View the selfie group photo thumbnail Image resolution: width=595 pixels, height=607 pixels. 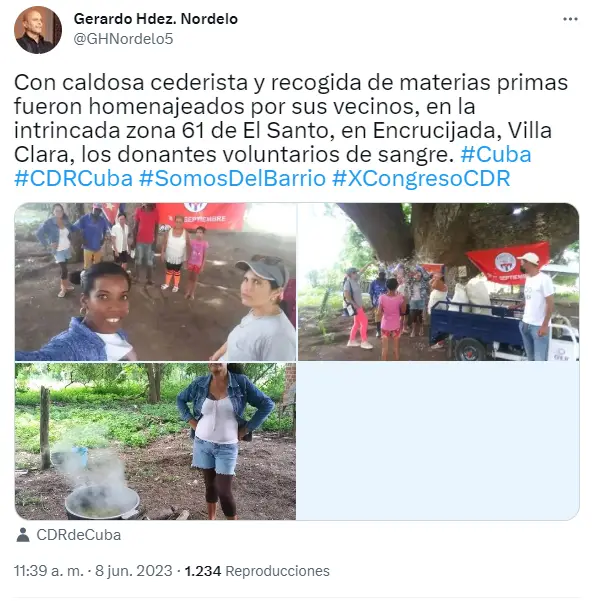pos(155,282)
